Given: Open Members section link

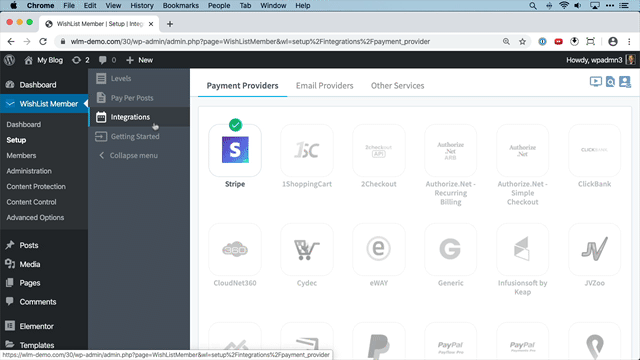Looking at the screenshot, I should point(21,156).
